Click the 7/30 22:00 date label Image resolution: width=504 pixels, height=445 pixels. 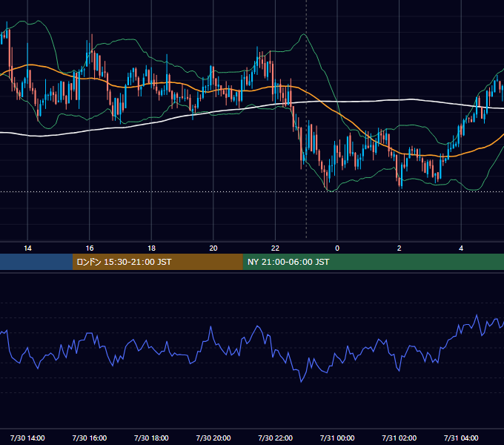(x=275, y=438)
